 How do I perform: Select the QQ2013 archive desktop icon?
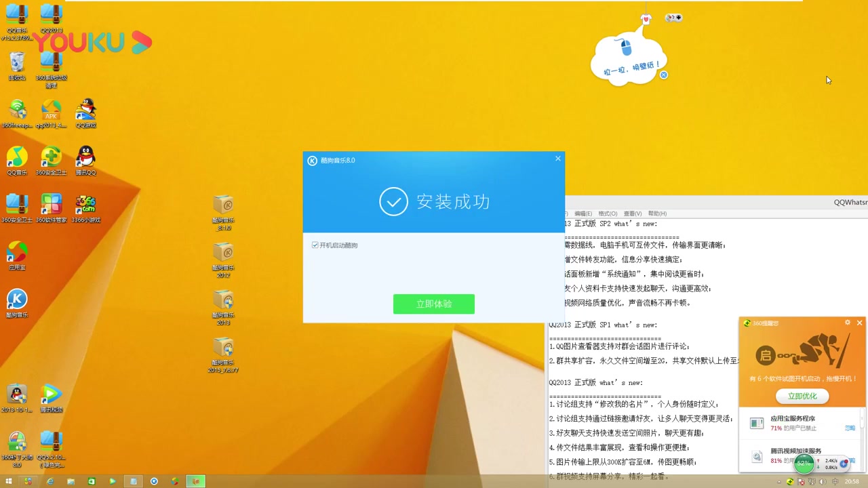click(52, 18)
